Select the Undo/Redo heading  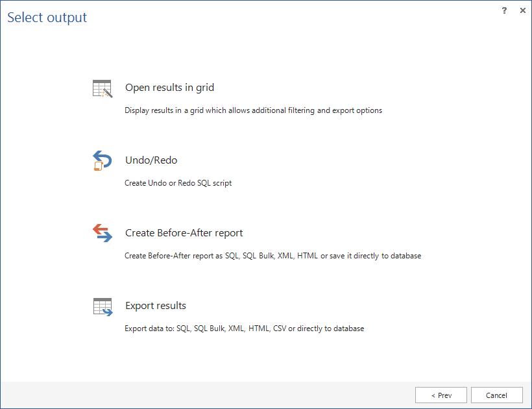click(x=151, y=160)
